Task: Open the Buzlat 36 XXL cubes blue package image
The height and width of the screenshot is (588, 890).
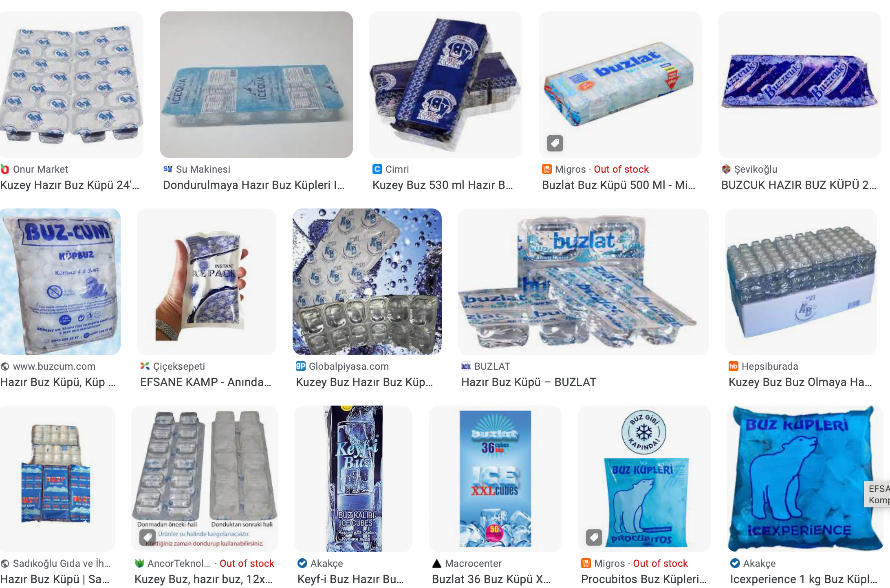Action: coord(495,479)
